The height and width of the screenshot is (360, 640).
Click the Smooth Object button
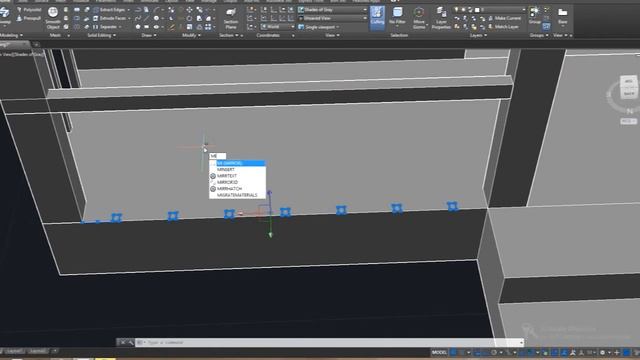[53, 18]
